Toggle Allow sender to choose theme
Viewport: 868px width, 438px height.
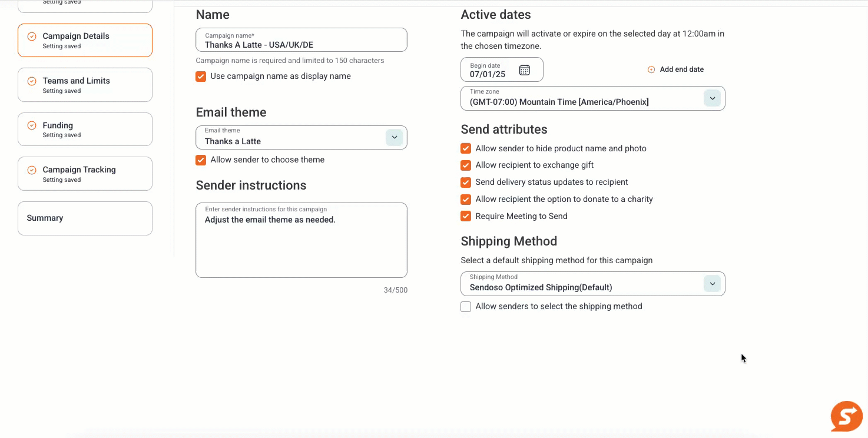coord(201,160)
